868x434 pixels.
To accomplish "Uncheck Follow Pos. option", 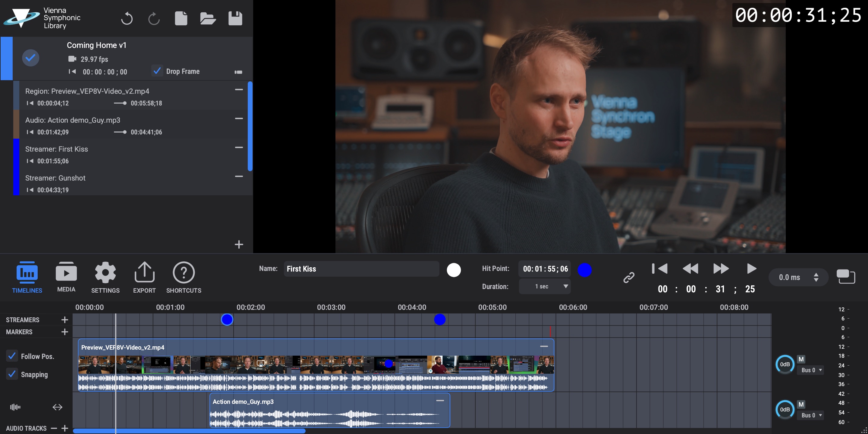I will pos(12,356).
